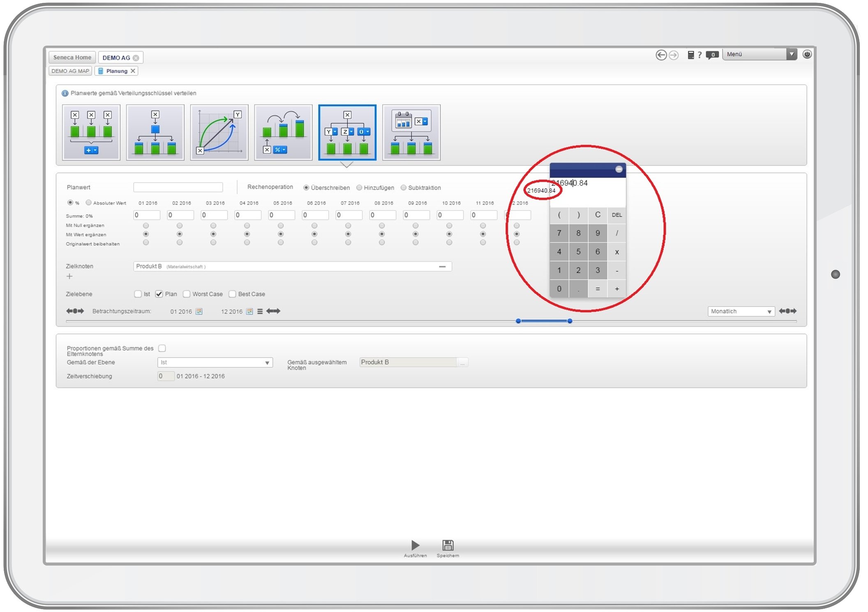The width and height of the screenshot is (868, 612).
Task: Select the calendar distribution planning icon
Action: pyautogui.click(x=411, y=132)
